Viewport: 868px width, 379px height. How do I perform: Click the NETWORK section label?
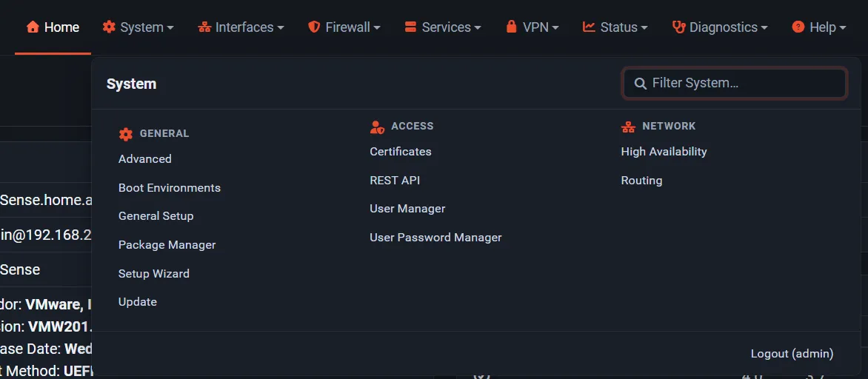click(x=669, y=126)
